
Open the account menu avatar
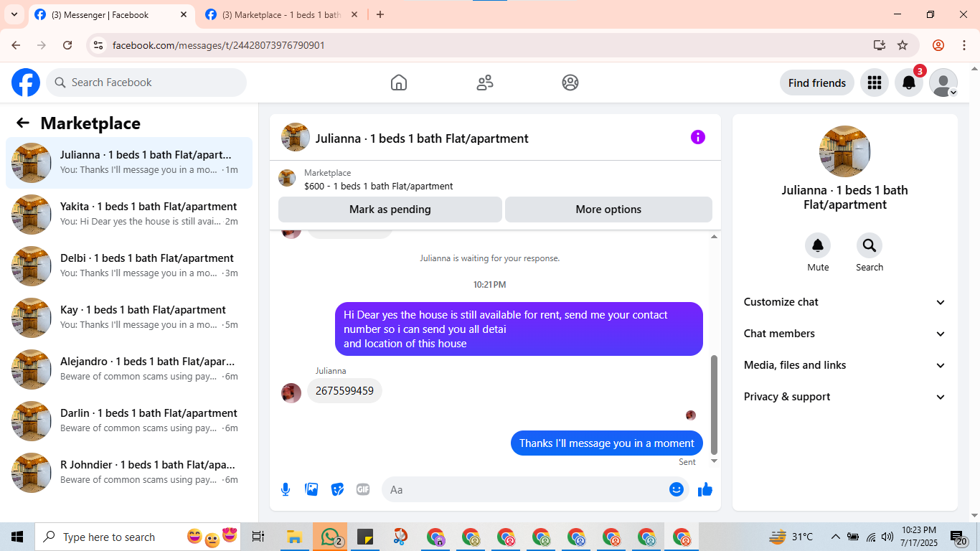click(943, 83)
